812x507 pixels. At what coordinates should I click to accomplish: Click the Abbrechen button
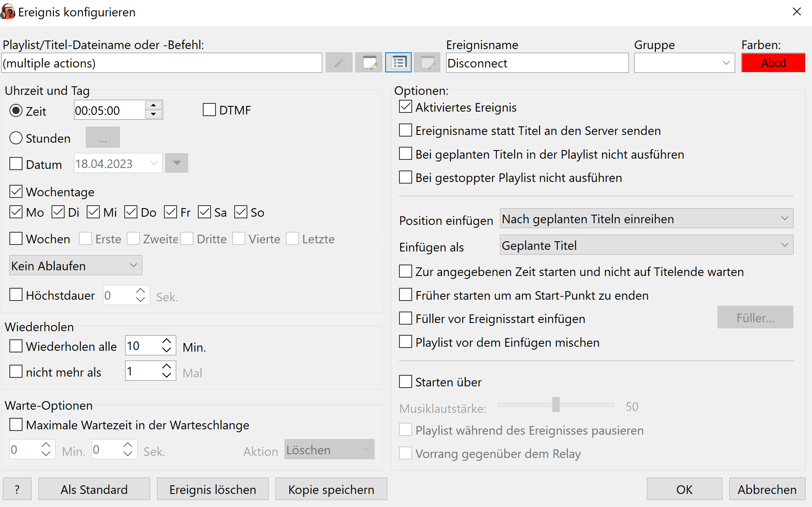click(767, 489)
